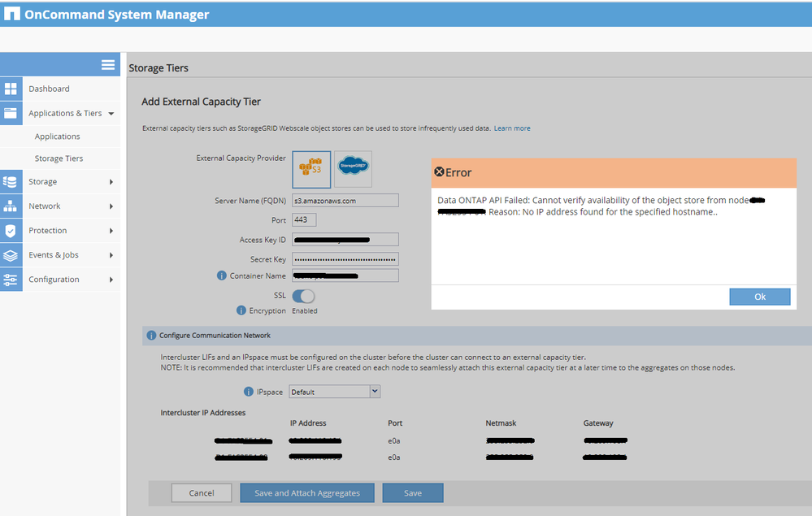Click the Protection shield icon
Screen dimensions: 812x516
click(11, 231)
